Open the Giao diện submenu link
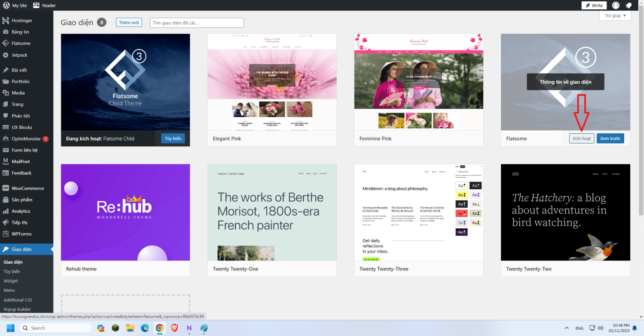The width and height of the screenshot is (644, 336). point(13,262)
